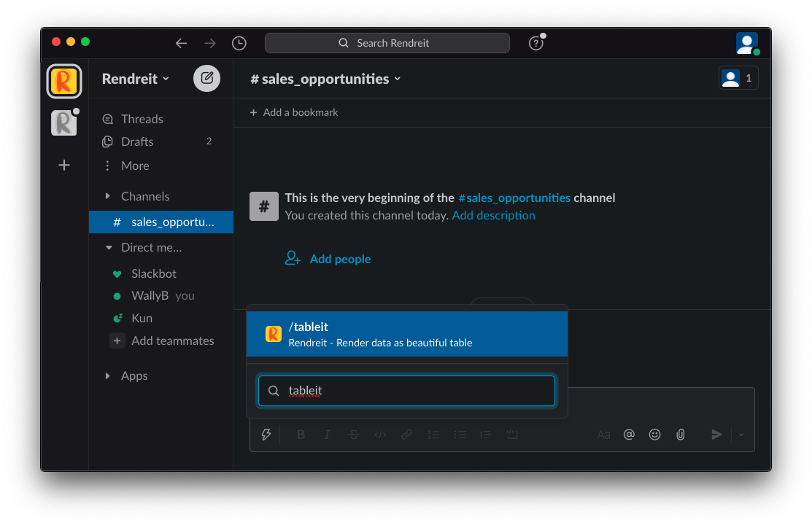
Task: Toggle bold formatting
Action: click(301, 435)
